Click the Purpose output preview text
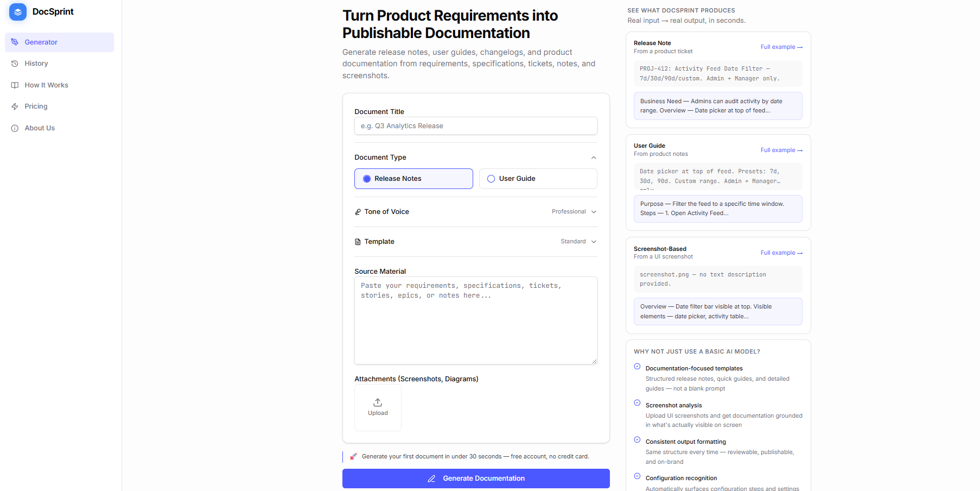This screenshot has height=491, width=980. (x=718, y=209)
